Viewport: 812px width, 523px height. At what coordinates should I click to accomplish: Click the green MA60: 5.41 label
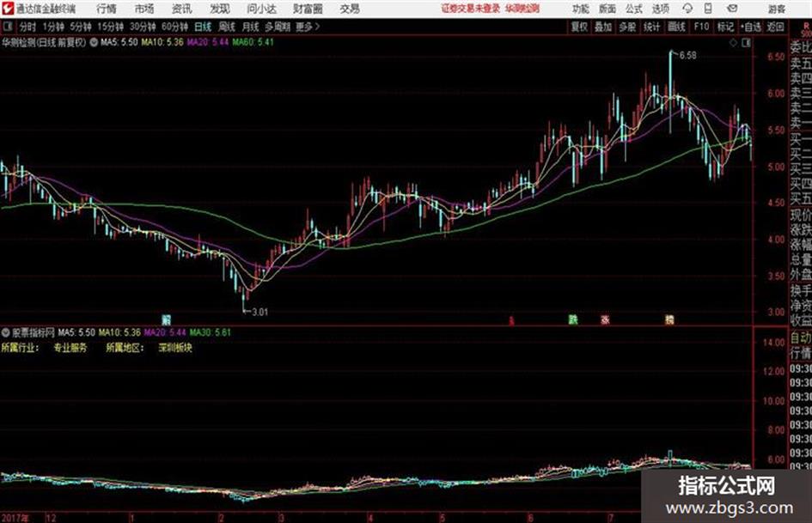click(x=253, y=42)
